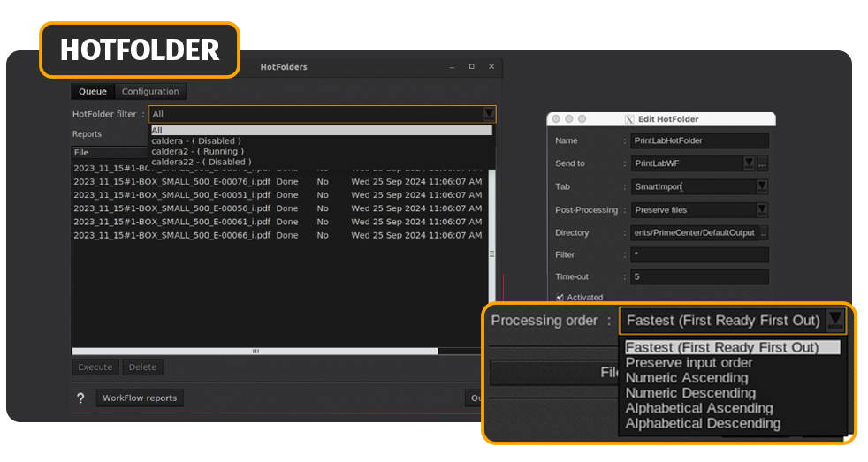This screenshot has height=462, width=868.
Task: Click the horizontal scrollbar under reports list
Action: (256, 351)
